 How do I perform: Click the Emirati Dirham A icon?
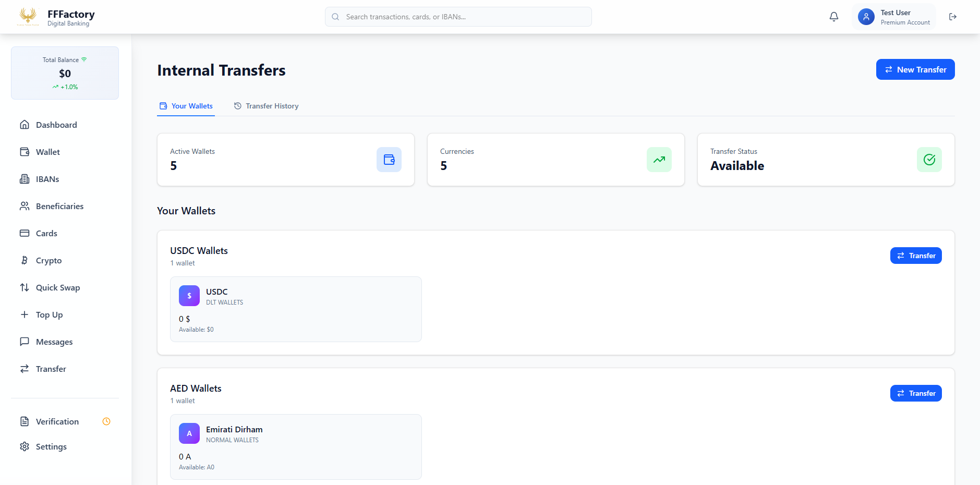(189, 433)
